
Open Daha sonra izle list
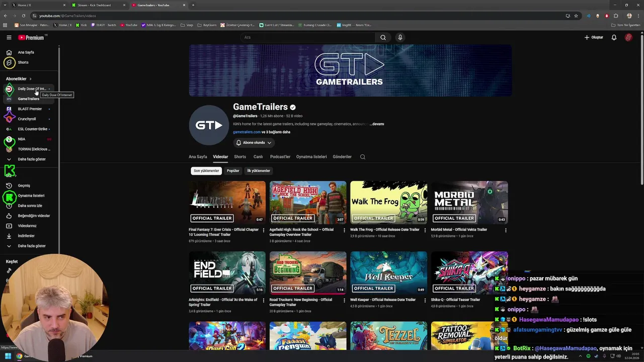(30, 206)
